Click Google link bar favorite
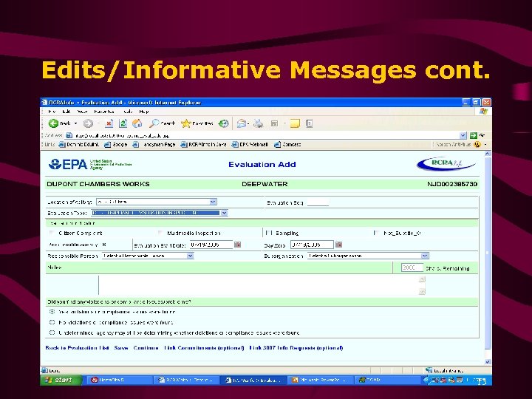 pyautogui.click(x=115, y=145)
